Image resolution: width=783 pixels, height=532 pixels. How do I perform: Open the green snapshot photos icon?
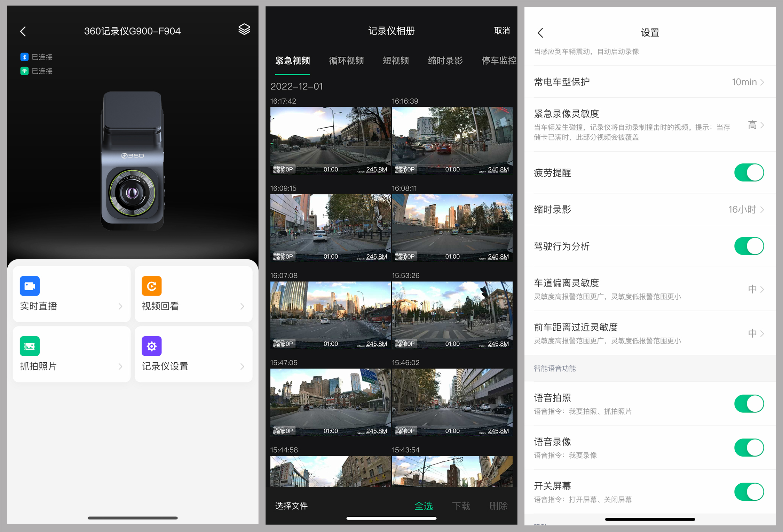(x=30, y=346)
